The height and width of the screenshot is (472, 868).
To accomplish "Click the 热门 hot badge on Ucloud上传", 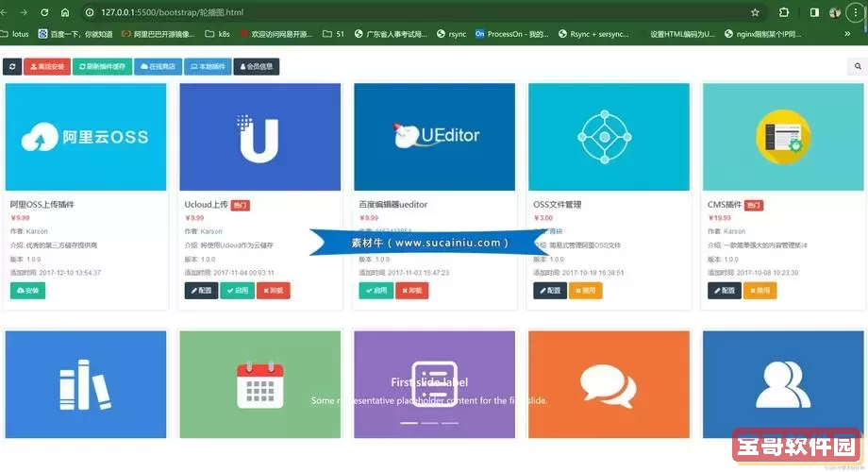I will (x=241, y=206).
